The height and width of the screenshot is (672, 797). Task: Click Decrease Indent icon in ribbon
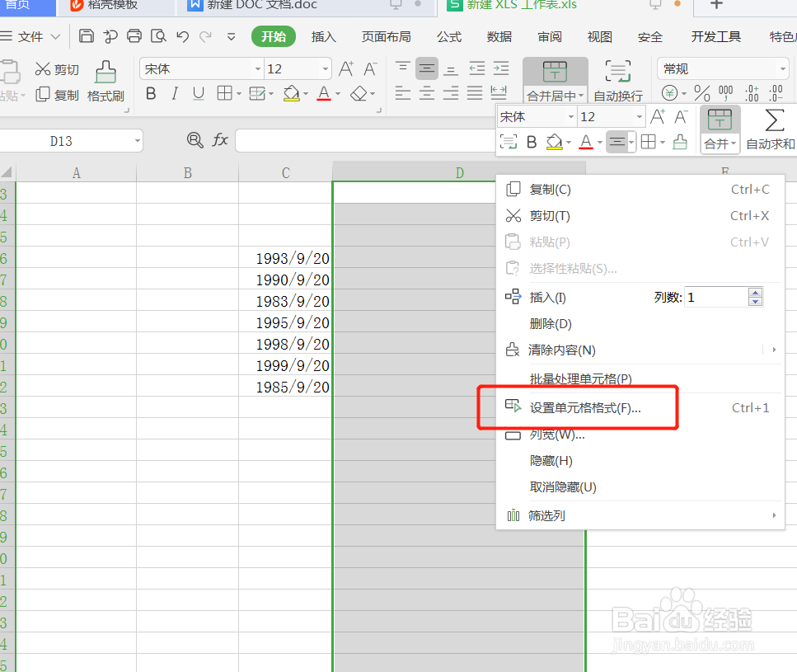pos(476,68)
